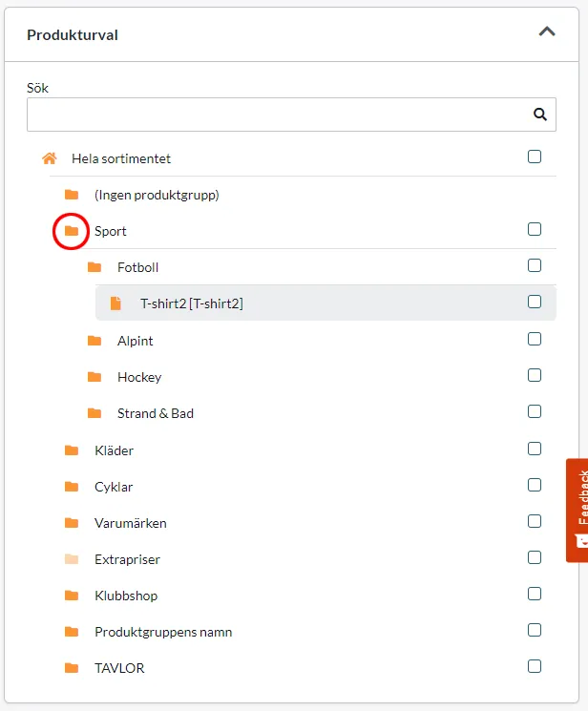
Task: Expand the Varumärken folder icon
Action: (x=72, y=523)
